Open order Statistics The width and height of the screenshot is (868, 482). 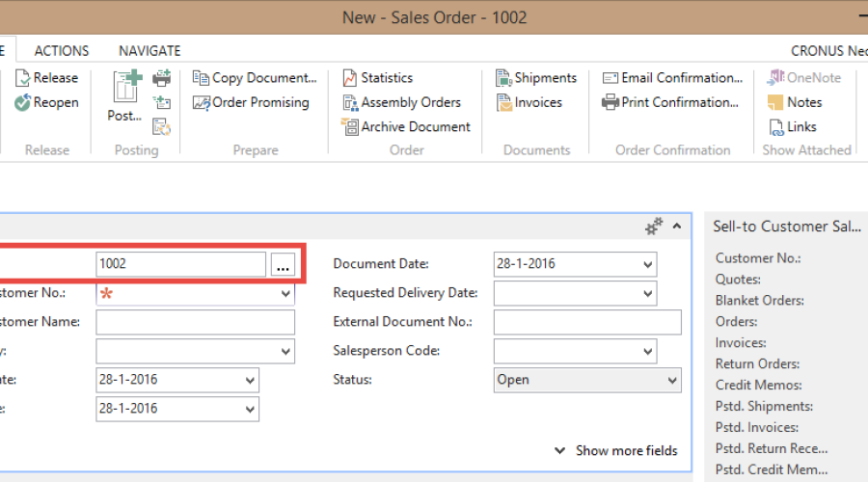377,78
